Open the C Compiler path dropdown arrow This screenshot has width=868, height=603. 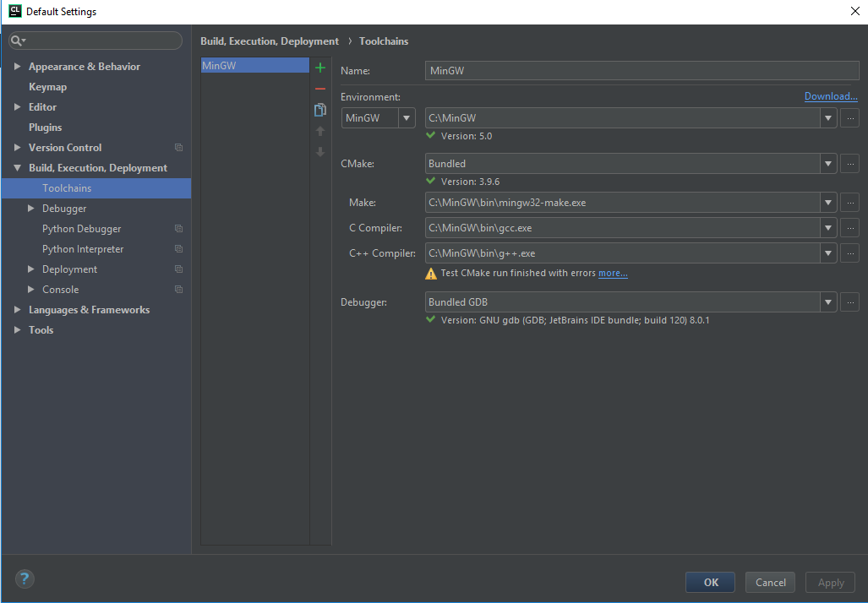tap(828, 228)
